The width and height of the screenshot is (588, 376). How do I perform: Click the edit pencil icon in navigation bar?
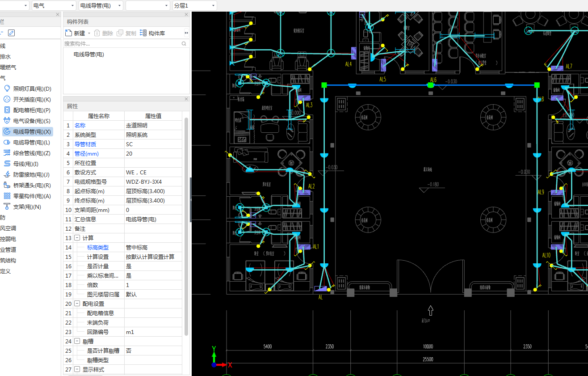pos(12,33)
